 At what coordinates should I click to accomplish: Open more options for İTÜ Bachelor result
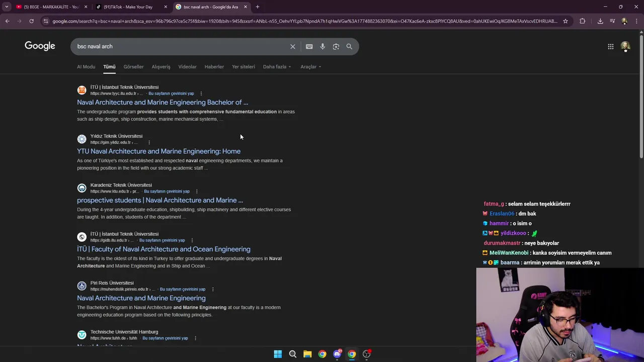201,94
